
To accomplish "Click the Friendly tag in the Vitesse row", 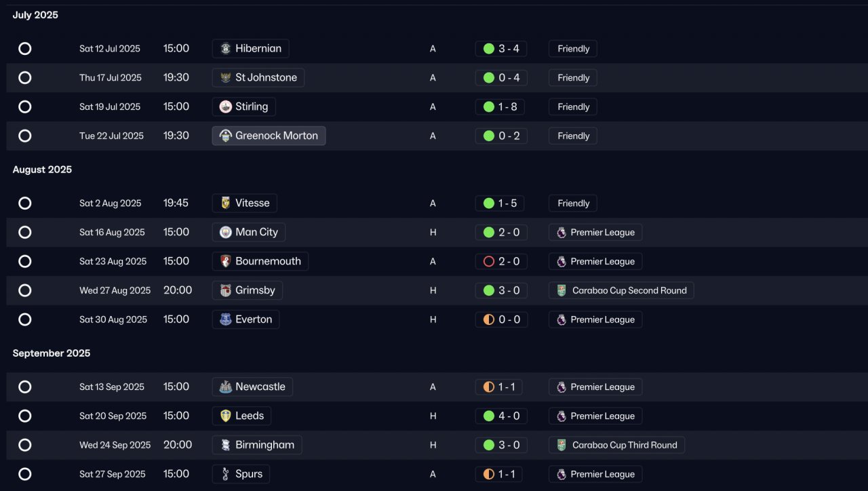I will click(573, 203).
